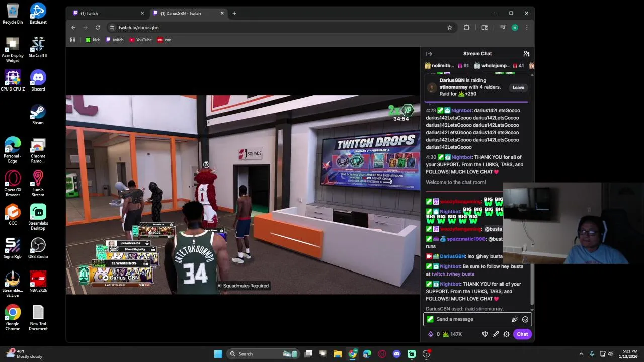644x362 pixels.
Task: Collapse the Stream Chat panel
Action: pos(429,54)
